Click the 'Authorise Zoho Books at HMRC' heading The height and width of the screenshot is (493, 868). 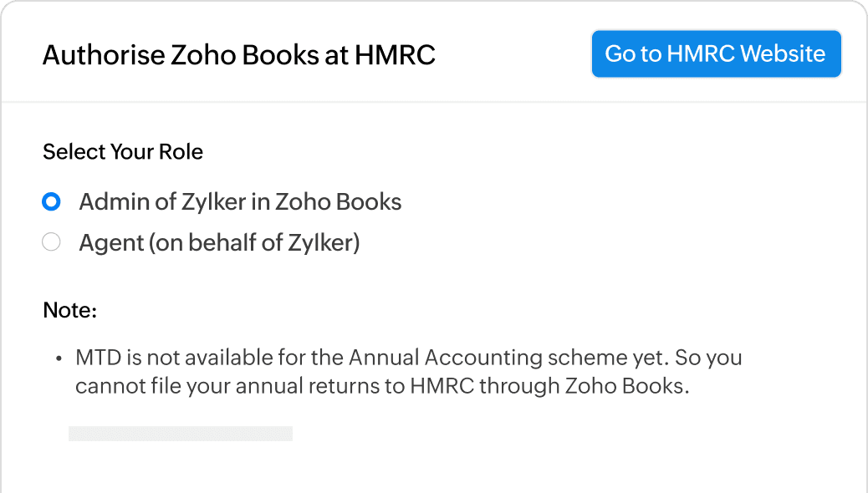(x=238, y=56)
